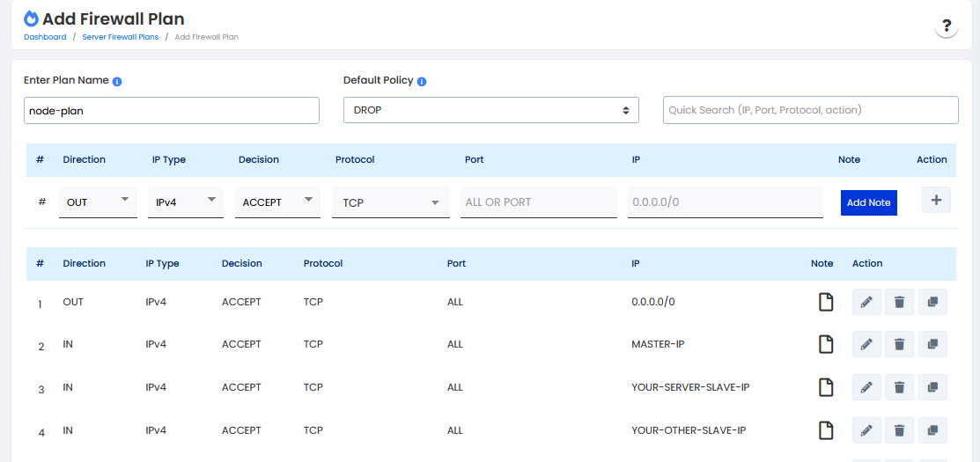Open note for YOUR-OTHER-SLAVE-IP rule

[x=825, y=430]
